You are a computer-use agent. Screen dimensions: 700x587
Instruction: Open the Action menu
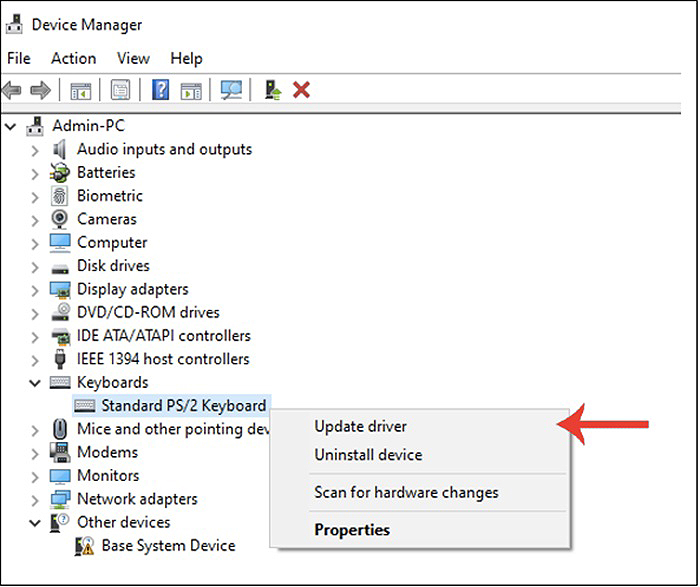(73, 58)
